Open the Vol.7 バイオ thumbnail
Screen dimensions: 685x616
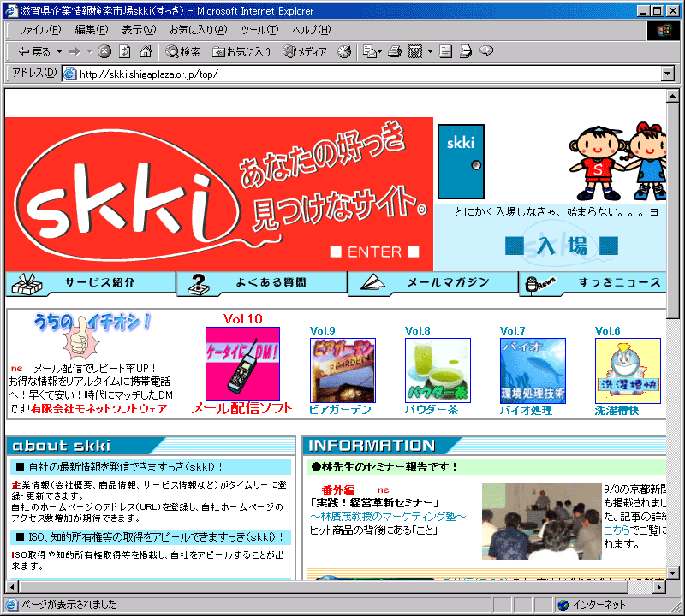tap(533, 370)
